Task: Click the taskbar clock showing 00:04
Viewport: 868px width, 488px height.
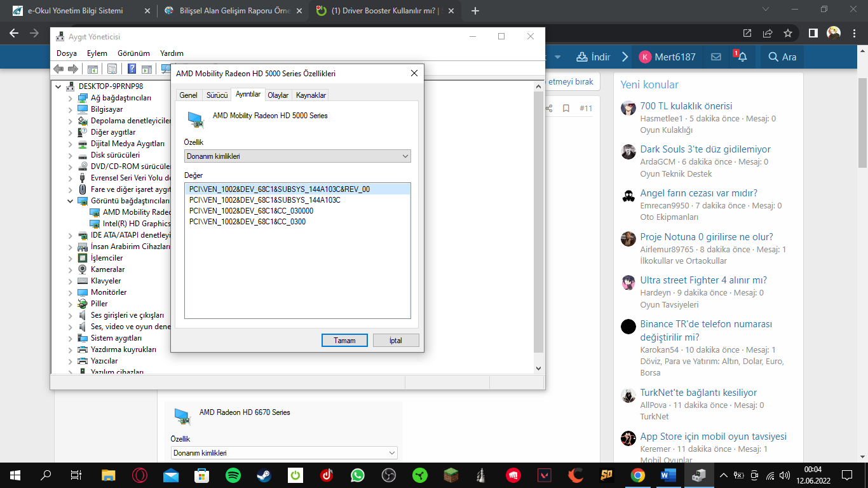Action: click(813, 475)
